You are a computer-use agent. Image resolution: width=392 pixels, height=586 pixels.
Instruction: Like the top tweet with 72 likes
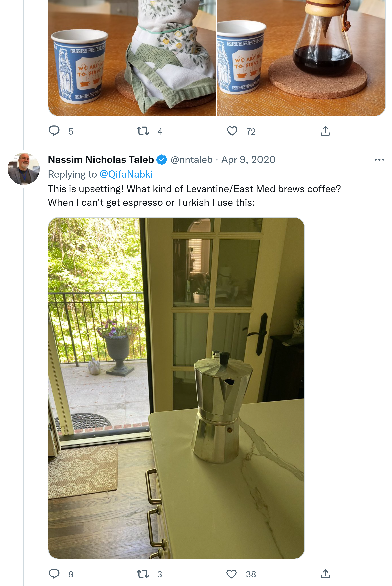[232, 131]
